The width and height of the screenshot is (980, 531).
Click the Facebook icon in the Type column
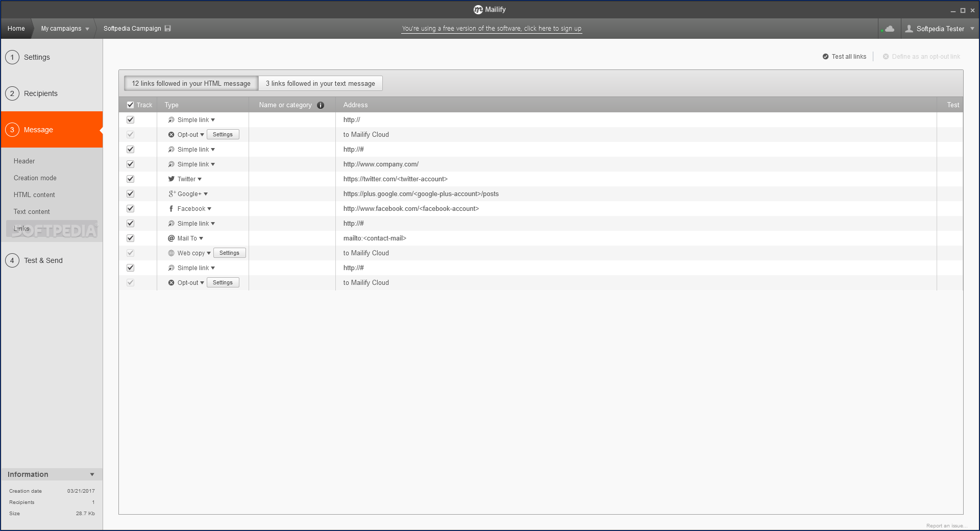tap(171, 209)
